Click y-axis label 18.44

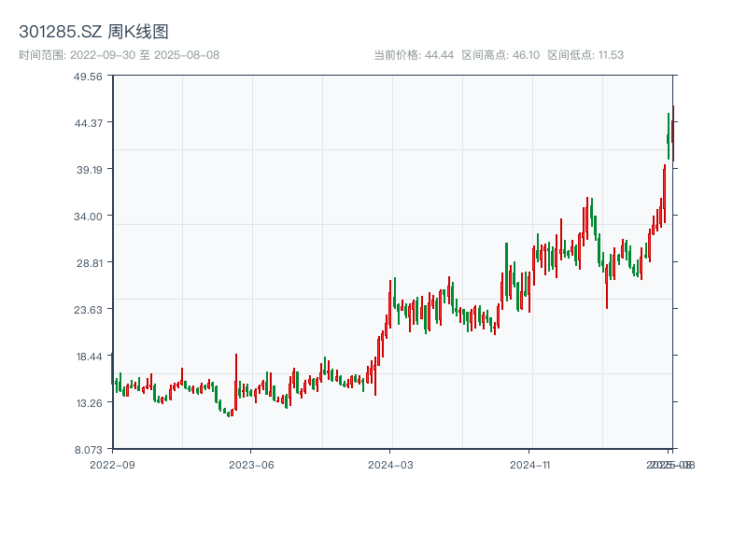(x=89, y=357)
